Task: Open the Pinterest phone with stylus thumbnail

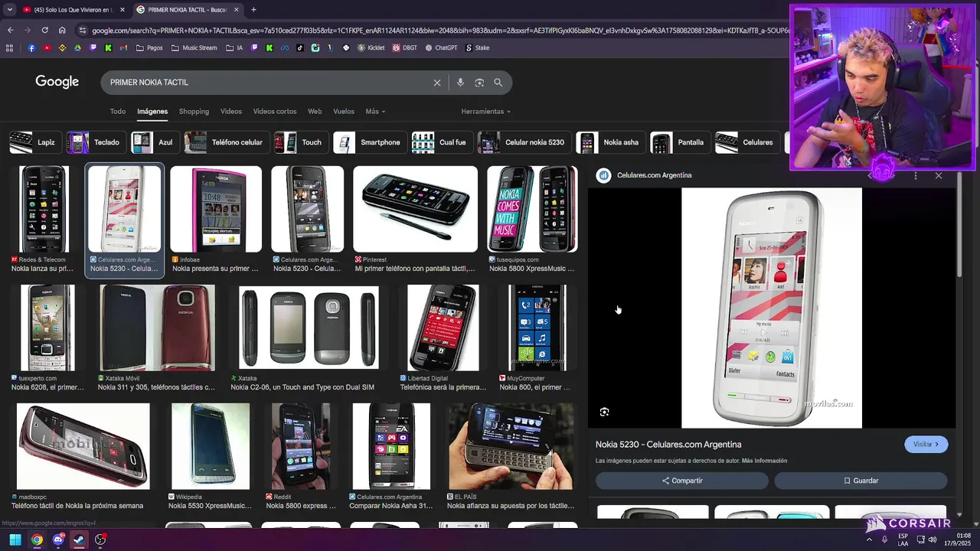Action: pyautogui.click(x=415, y=210)
